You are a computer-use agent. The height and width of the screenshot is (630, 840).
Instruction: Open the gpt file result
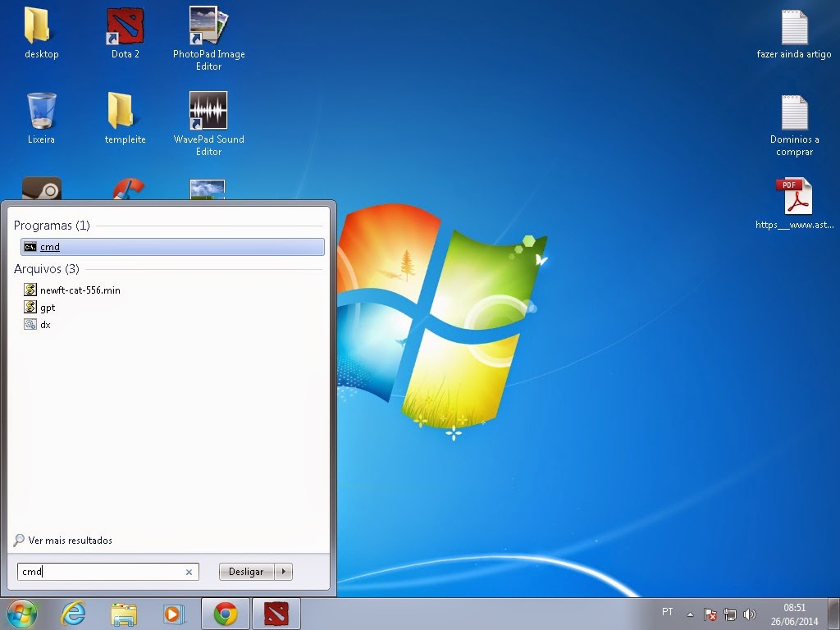click(40, 308)
